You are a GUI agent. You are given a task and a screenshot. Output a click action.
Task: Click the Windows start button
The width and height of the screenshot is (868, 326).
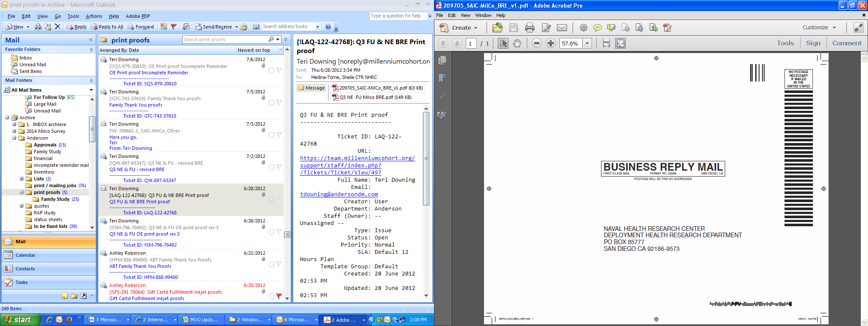pyautogui.click(x=20, y=320)
